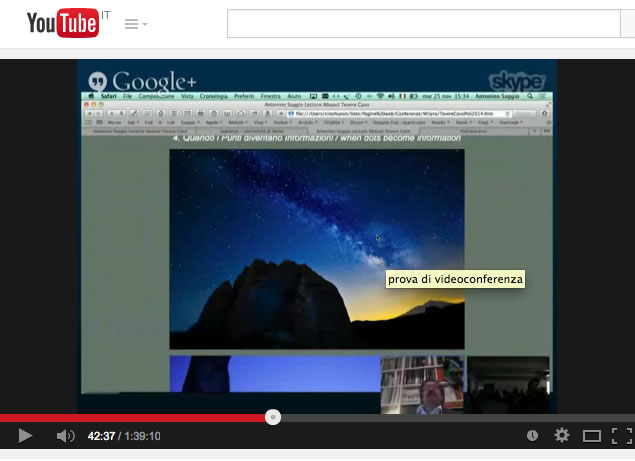Expand the guide dropdown arrow beside the logo
635x461 pixels.
[145, 24]
